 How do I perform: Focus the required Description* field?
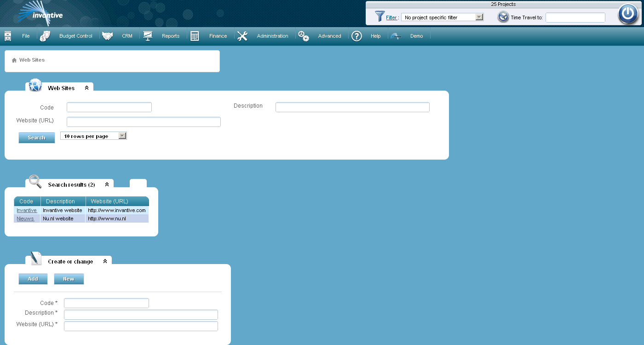pos(141,315)
